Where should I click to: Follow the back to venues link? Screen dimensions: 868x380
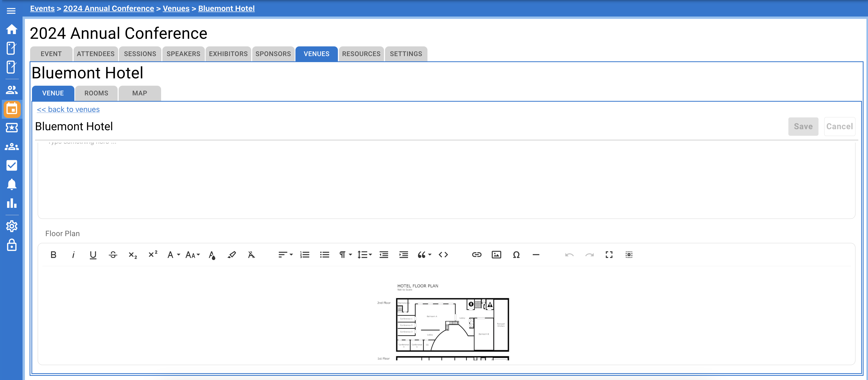click(x=68, y=109)
